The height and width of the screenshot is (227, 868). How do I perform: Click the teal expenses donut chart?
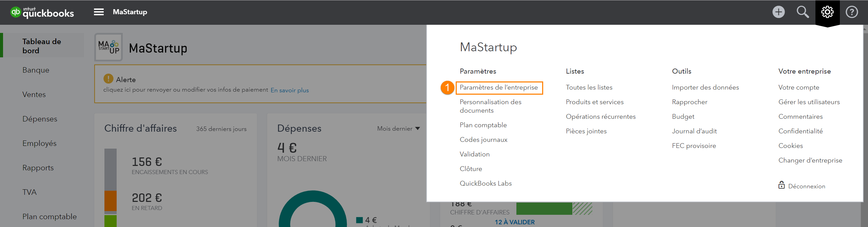point(313,209)
